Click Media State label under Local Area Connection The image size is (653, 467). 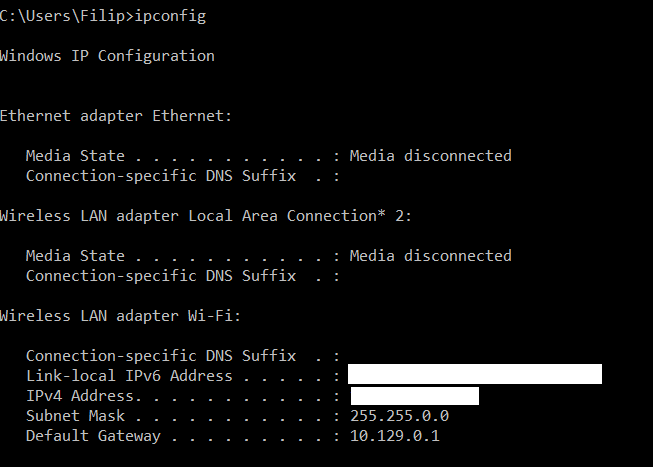pos(75,256)
